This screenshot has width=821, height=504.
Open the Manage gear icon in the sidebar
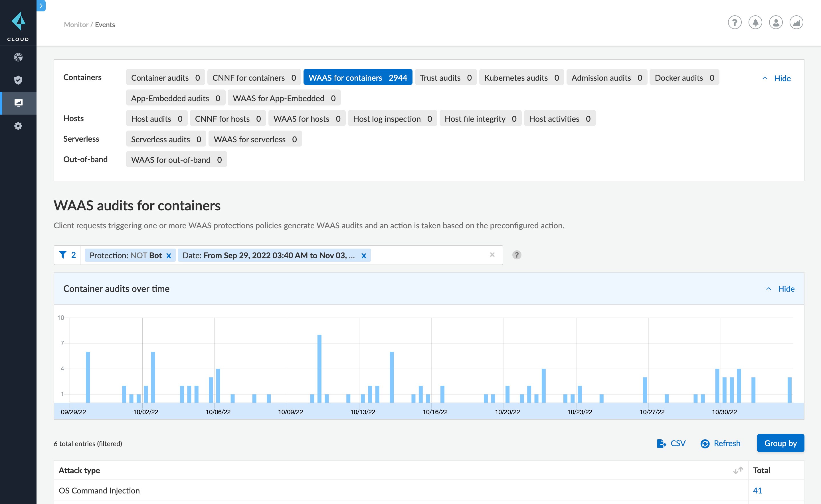pyautogui.click(x=18, y=126)
